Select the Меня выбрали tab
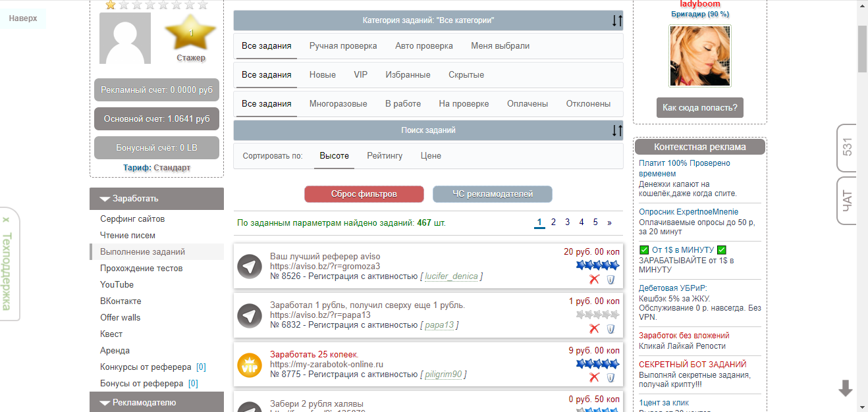Image resolution: width=868 pixels, height=412 pixels. (x=500, y=46)
